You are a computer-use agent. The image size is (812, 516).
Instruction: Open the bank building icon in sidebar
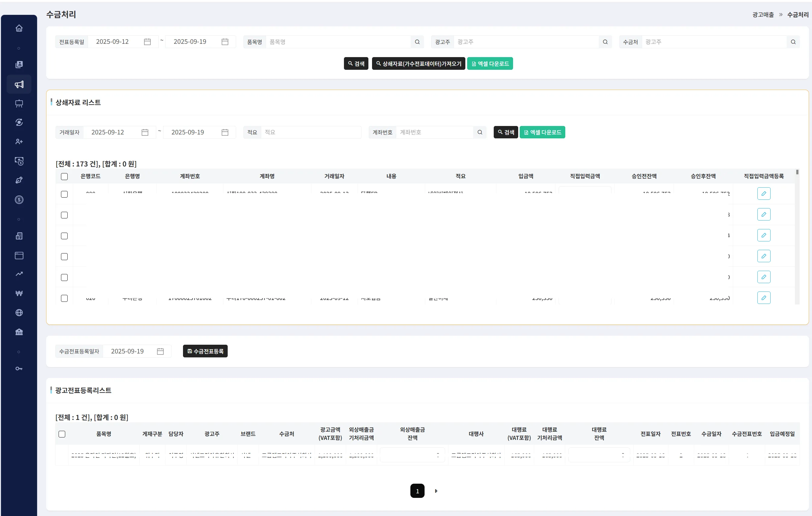(x=19, y=332)
